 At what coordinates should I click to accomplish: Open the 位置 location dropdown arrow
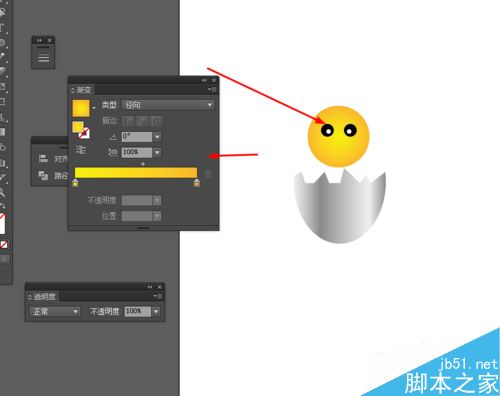[157, 216]
